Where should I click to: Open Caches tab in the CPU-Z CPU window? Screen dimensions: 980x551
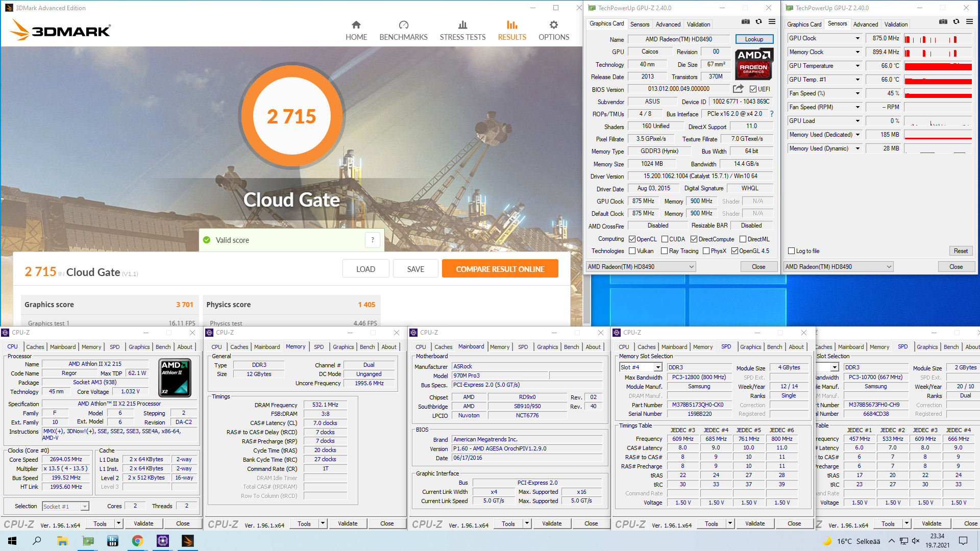(x=35, y=347)
